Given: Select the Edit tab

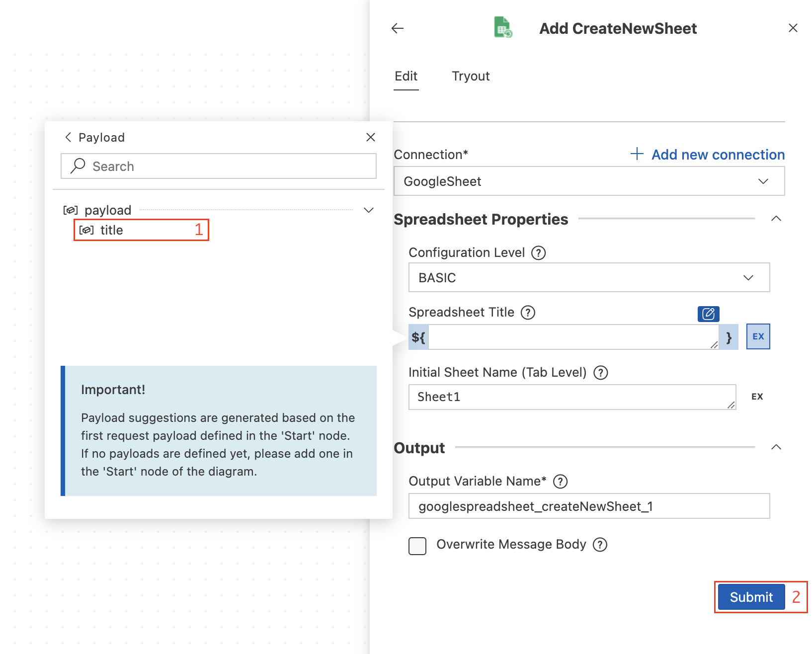Looking at the screenshot, I should (406, 76).
